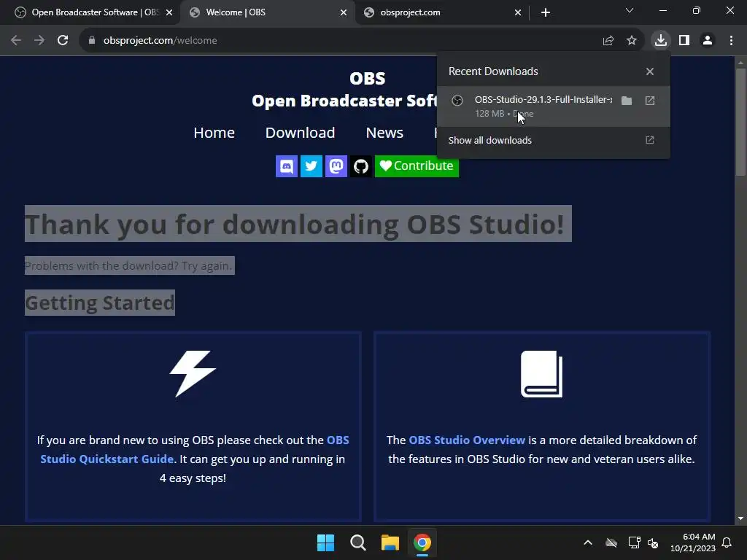Click the book Overview icon
Image resolution: width=747 pixels, height=560 pixels.
coord(542,374)
